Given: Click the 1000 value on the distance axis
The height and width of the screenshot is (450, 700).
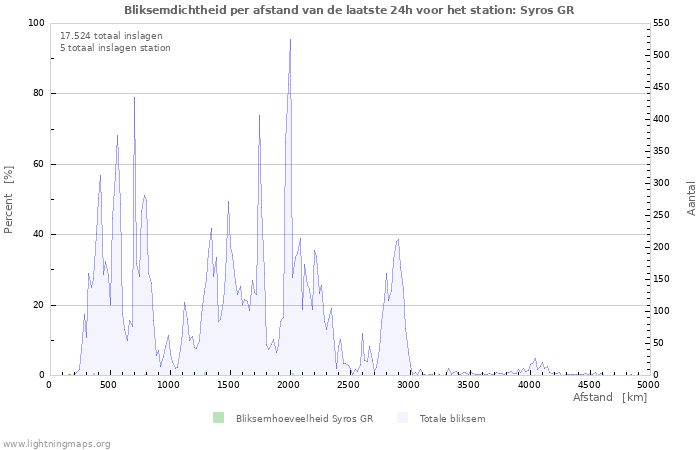Looking at the screenshot, I should (x=168, y=385).
